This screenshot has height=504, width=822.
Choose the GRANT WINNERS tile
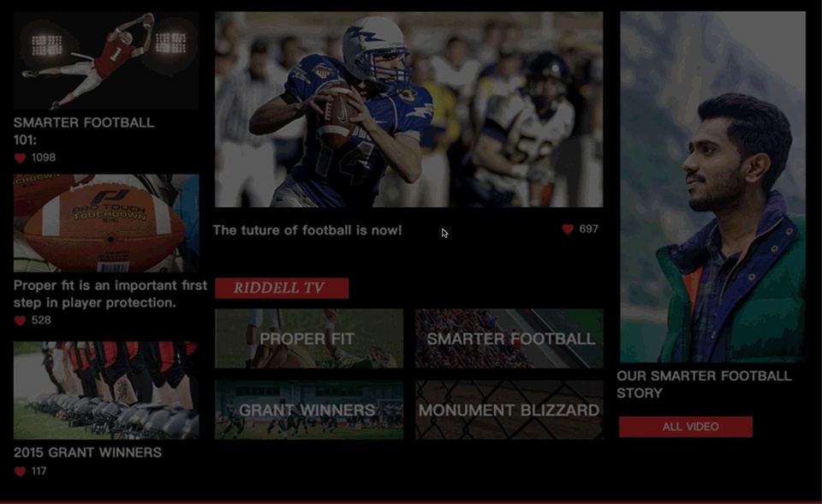(x=309, y=410)
